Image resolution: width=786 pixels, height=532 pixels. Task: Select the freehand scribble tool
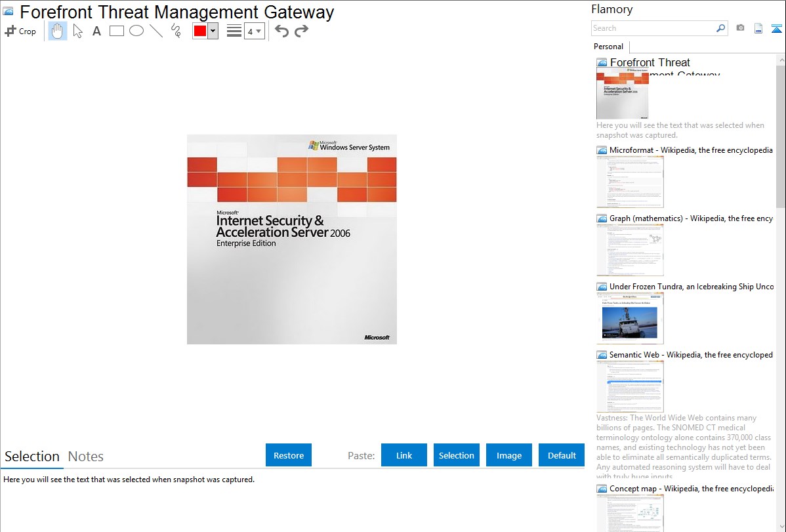176,31
